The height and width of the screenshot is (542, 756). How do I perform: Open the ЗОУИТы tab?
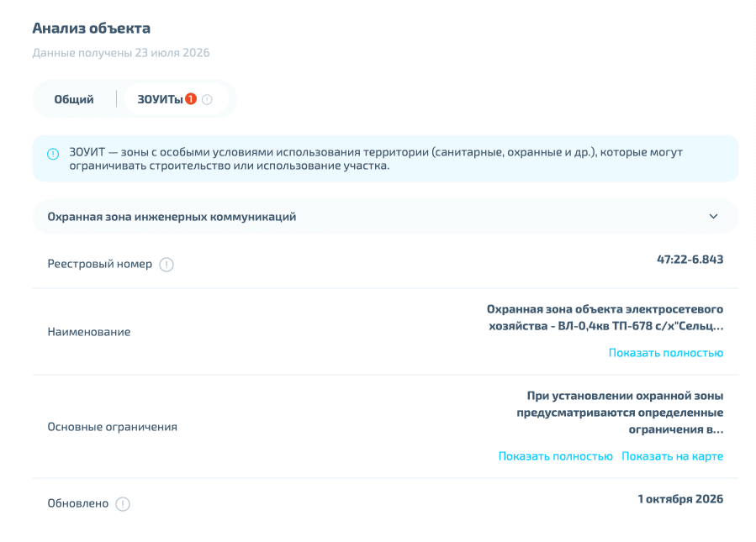(x=176, y=99)
